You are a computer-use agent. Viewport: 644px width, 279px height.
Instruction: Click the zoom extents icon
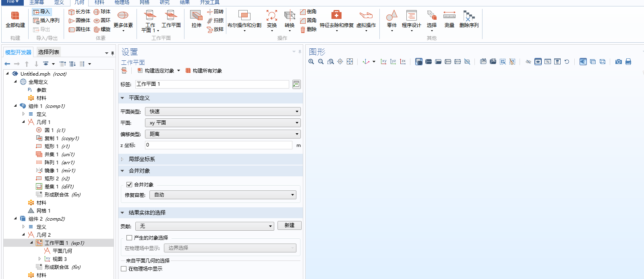(350, 62)
